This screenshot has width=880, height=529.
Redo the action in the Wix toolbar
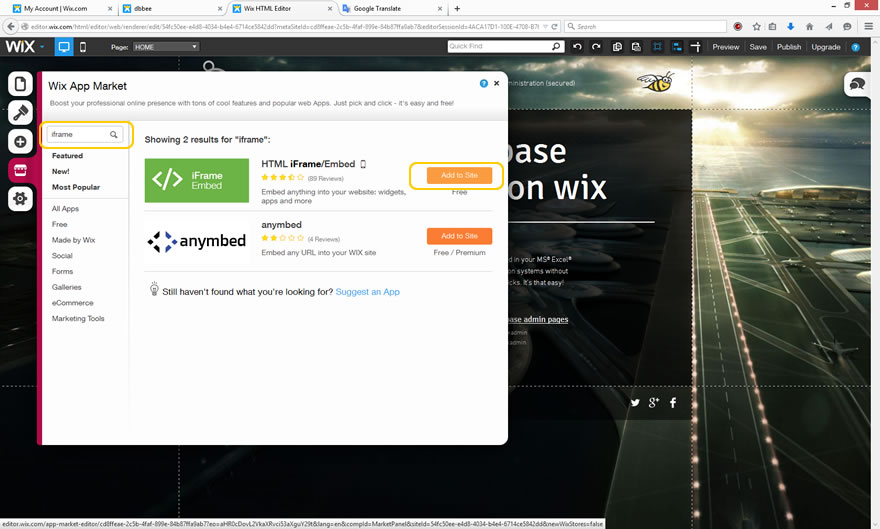pyautogui.click(x=596, y=47)
